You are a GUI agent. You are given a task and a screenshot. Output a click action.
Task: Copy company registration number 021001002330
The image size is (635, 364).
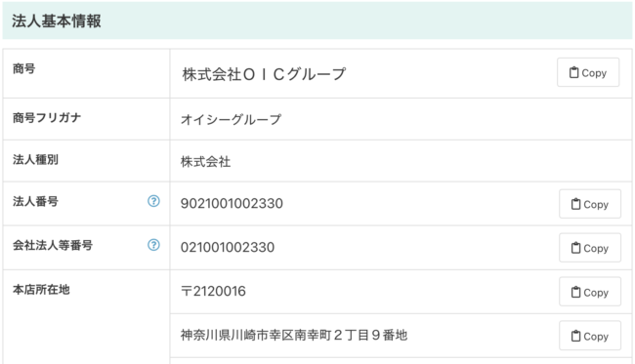[590, 248]
